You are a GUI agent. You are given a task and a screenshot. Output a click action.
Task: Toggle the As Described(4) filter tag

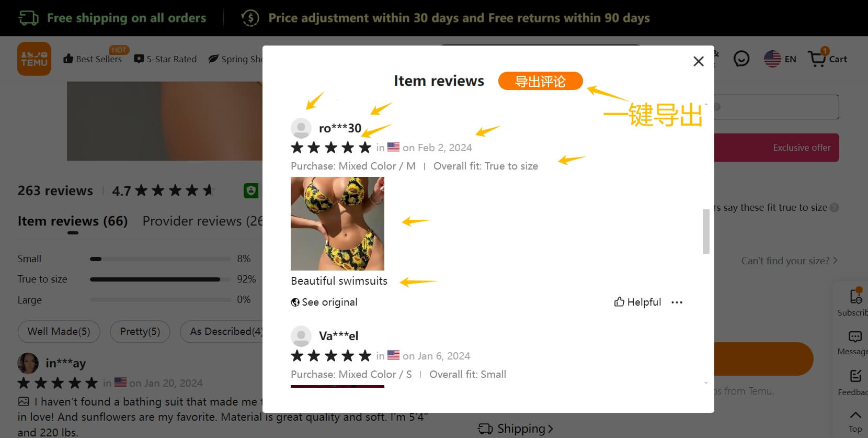pyautogui.click(x=222, y=332)
